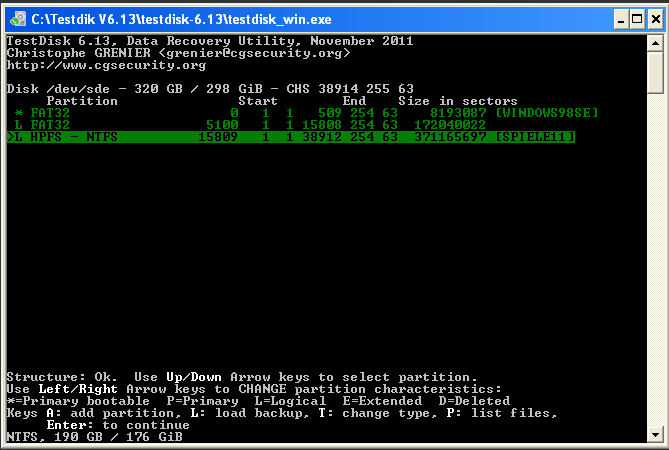Click the 'NTFS, 190 GB / 176 GiB' status line

pyautogui.click(x=95, y=437)
